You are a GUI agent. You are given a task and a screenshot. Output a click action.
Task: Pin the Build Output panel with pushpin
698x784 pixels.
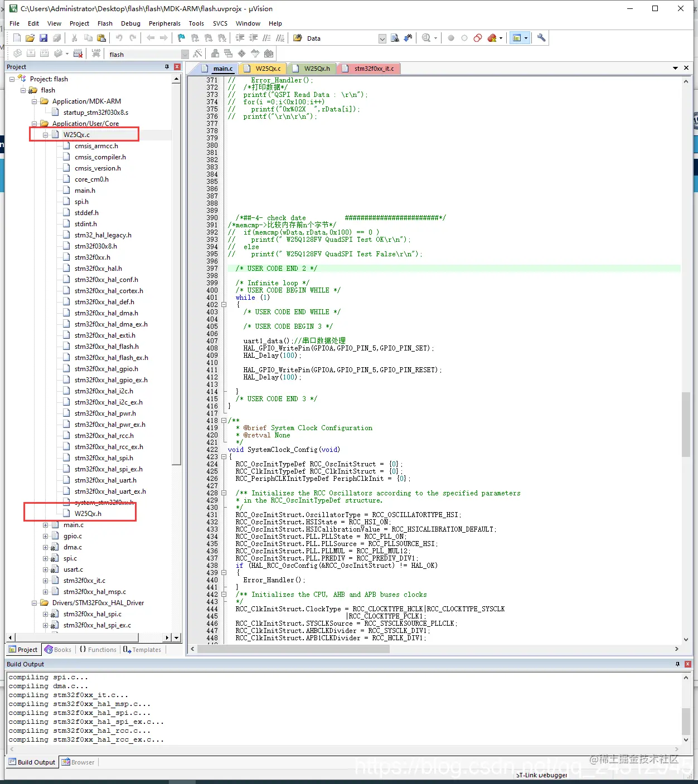click(678, 664)
